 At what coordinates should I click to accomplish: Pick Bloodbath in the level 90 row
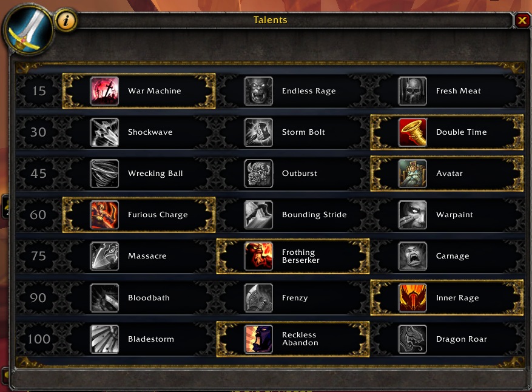[139, 298]
